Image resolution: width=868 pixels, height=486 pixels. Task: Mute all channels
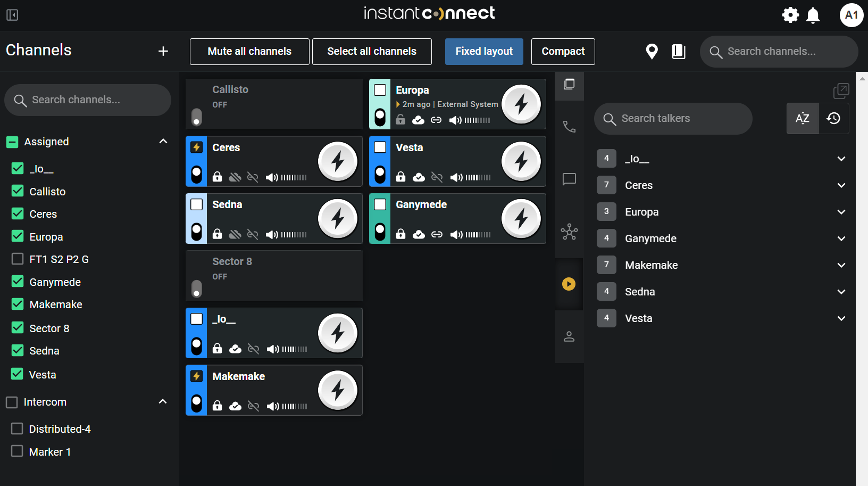tap(249, 52)
